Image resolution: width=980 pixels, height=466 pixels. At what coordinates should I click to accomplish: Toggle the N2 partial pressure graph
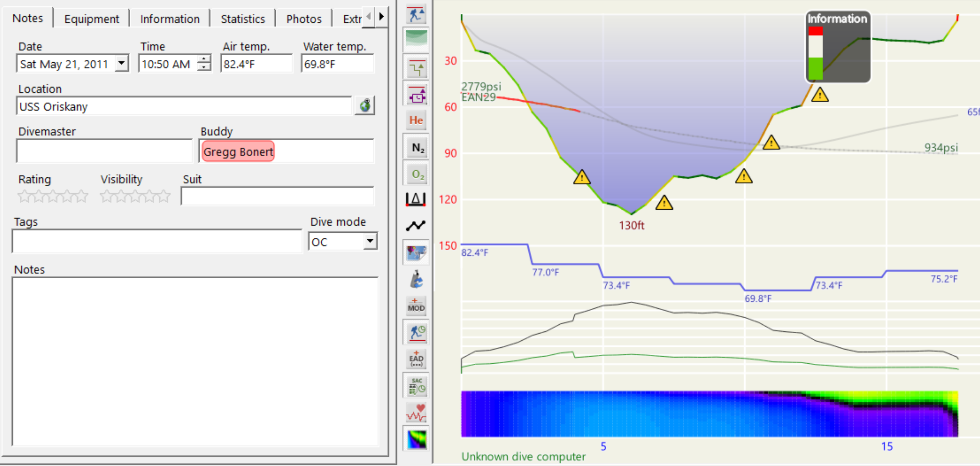[417, 148]
